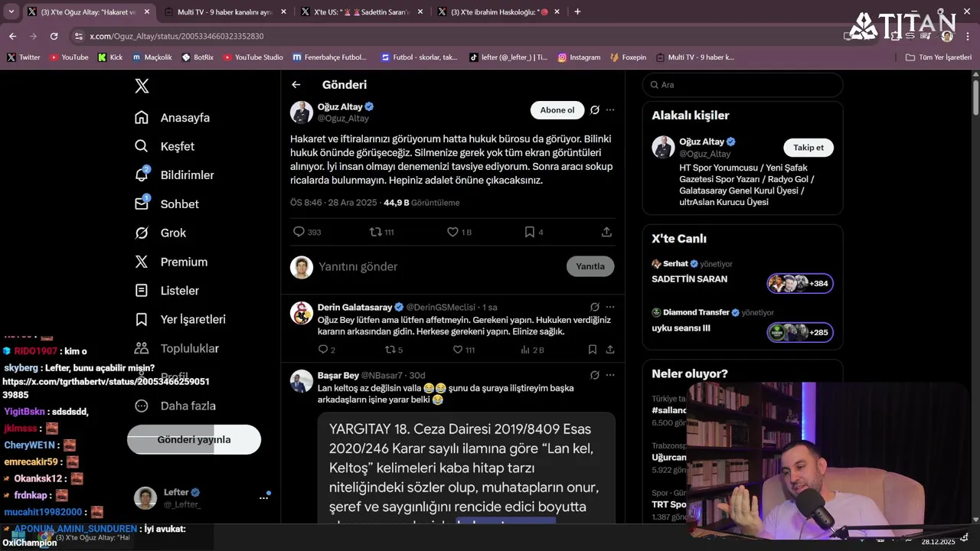Screen dimensions: 980x551
Task: Open Başar Bey profile name
Action: [x=338, y=376]
